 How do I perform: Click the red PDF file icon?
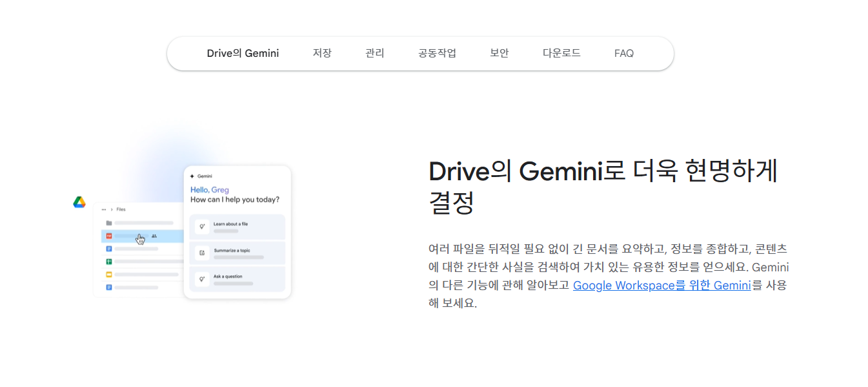pos(109,236)
